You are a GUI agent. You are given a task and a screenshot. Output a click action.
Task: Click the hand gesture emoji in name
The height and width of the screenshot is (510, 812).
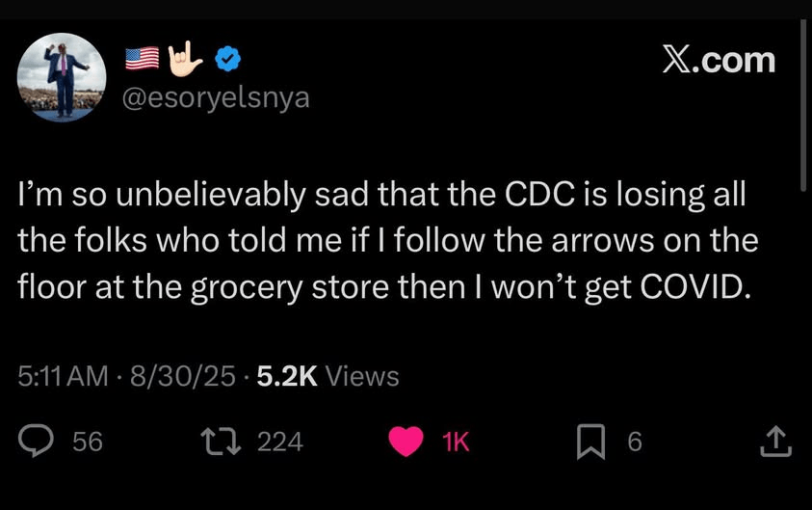point(186,60)
